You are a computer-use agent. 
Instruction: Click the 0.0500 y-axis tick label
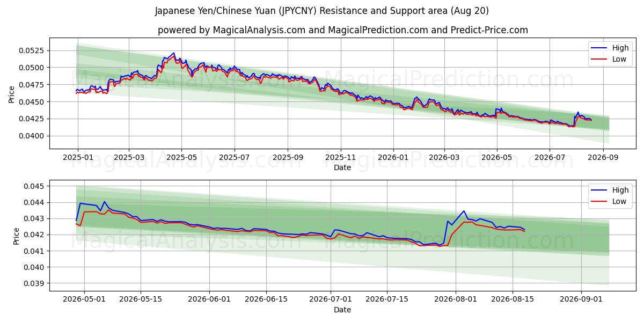point(33,68)
